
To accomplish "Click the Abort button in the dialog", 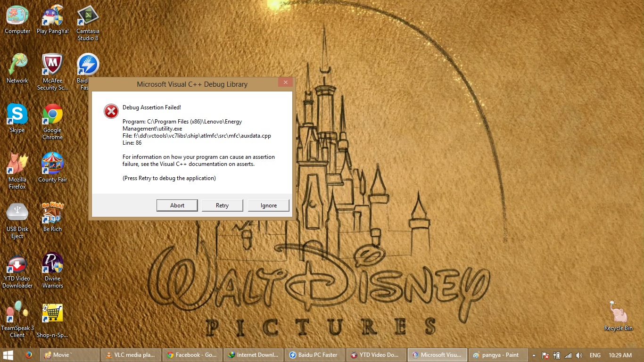I will click(x=177, y=206).
